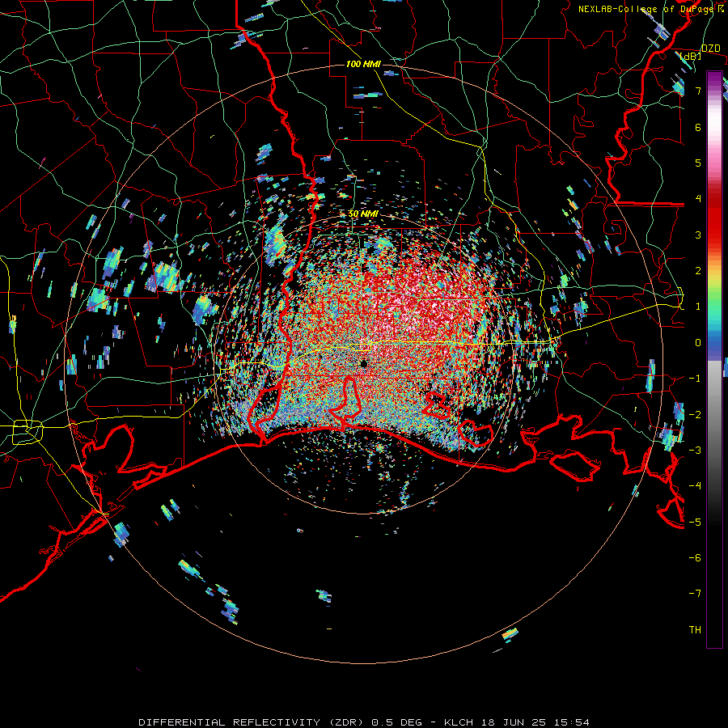728x728 pixels.
Task: Click the 100 NMI range ring label
Action: 363,64
